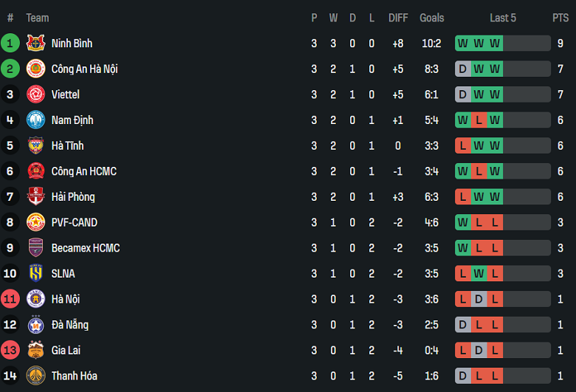Sort by the DIFF column header
The width and height of the screenshot is (576, 392).
[398, 18]
